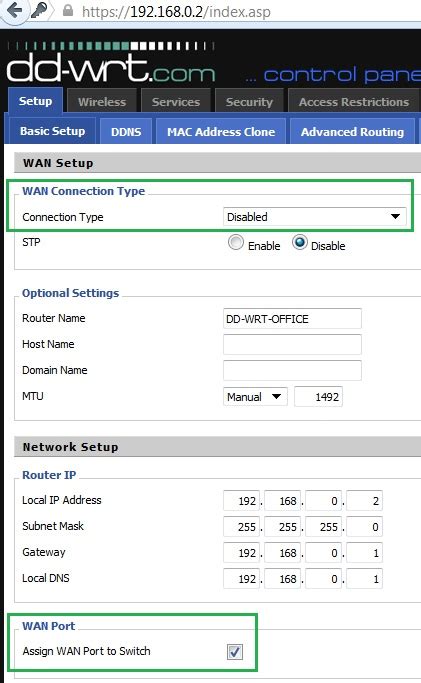Click the dd-wrt.com logo
This screenshot has height=683, width=421.
111,63
